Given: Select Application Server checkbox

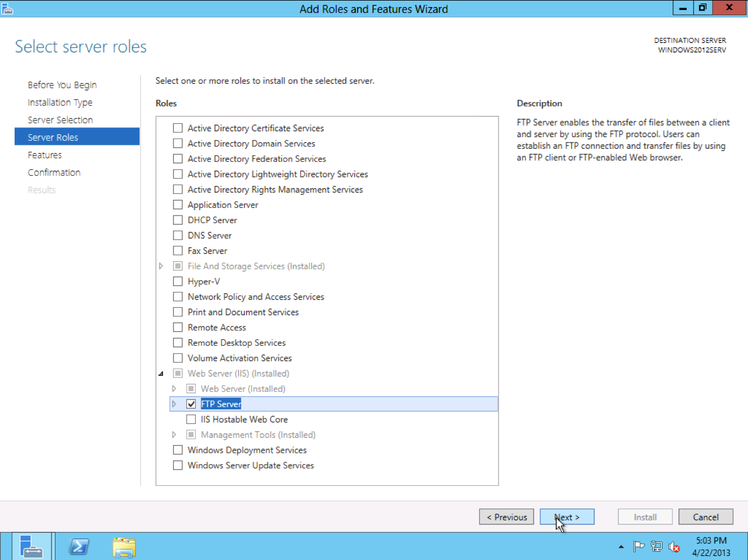Looking at the screenshot, I should 178,205.
